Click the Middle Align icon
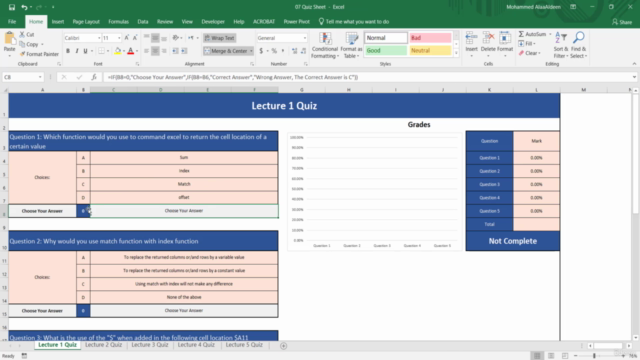 click(155, 38)
